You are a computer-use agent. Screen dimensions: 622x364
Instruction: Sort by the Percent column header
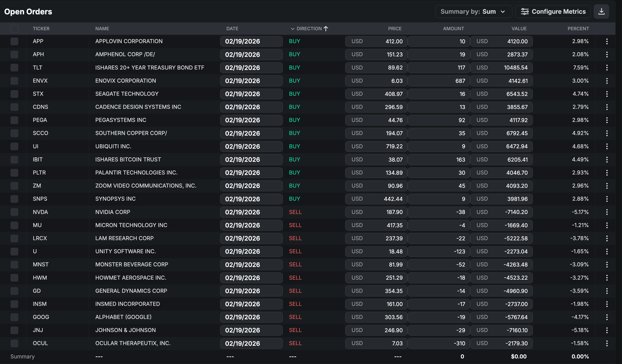coord(578,29)
